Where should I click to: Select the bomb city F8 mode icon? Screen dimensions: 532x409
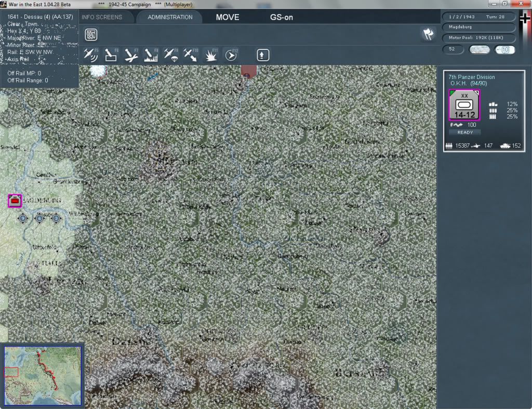(151, 55)
